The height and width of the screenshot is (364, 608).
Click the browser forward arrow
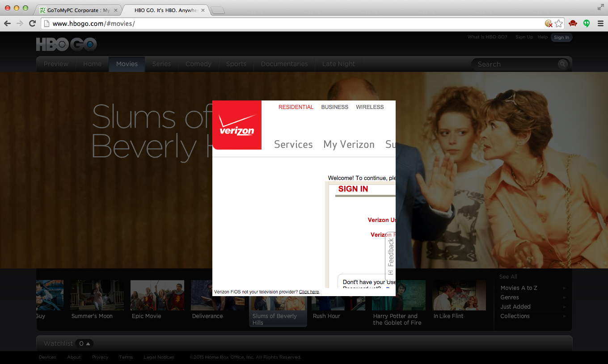(x=20, y=24)
